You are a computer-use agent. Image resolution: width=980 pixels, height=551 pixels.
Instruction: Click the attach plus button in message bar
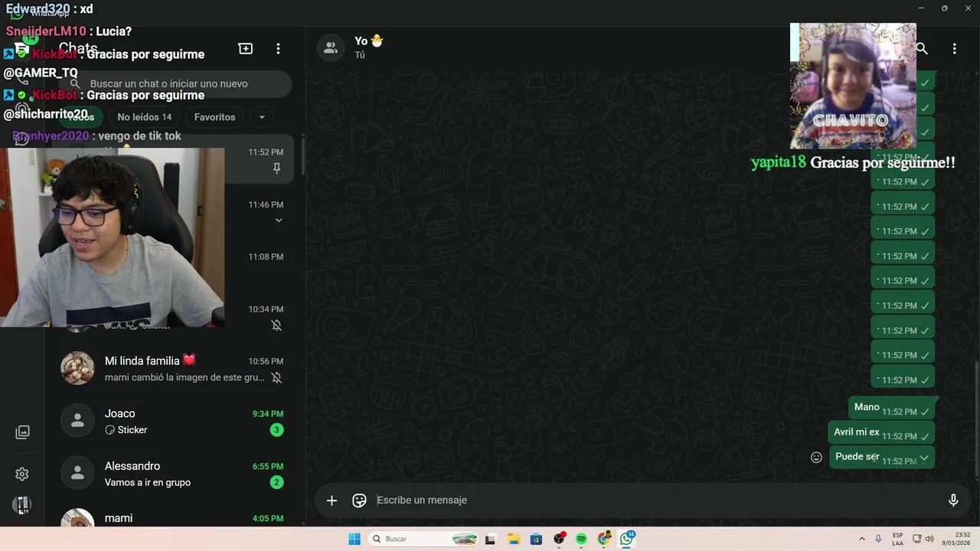click(x=332, y=500)
